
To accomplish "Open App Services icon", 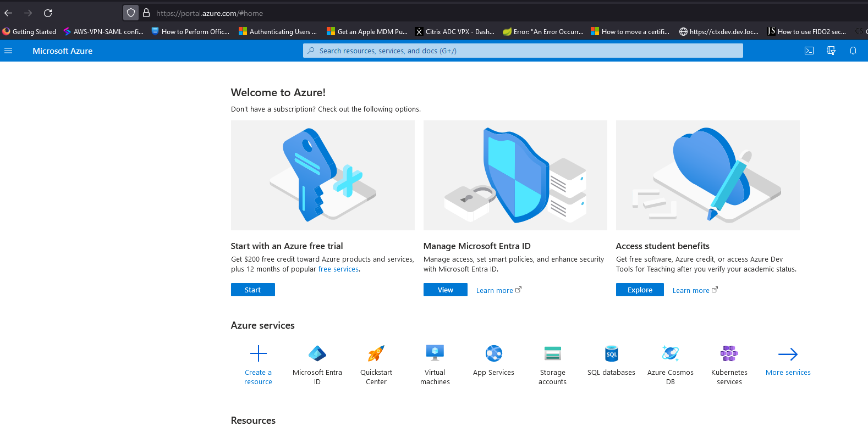I will coord(493,353).
